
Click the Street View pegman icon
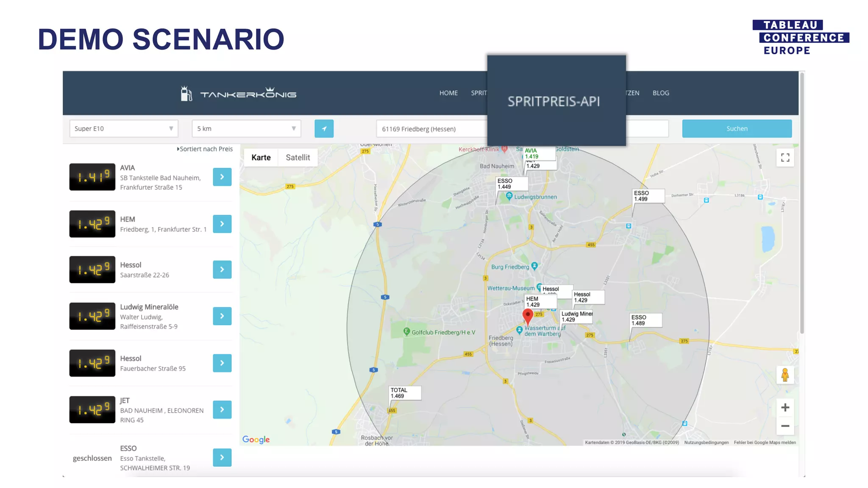tap(785, 375)
